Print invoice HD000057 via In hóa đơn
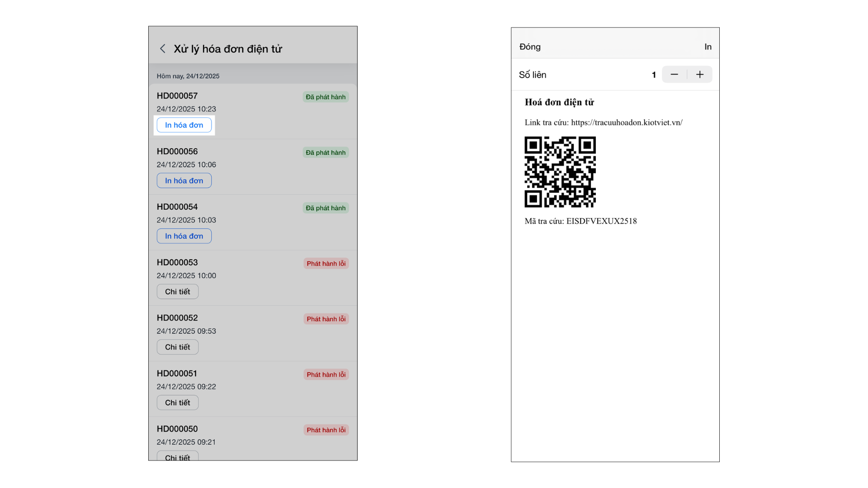This screenshot has width=868, height=488. pyautogui.click(x=184, y=125)
